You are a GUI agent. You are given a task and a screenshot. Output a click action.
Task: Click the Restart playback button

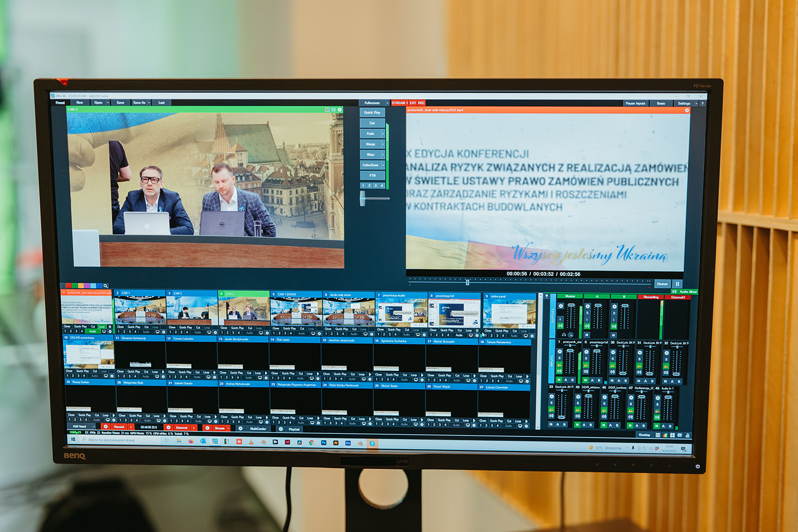[662, 284]
